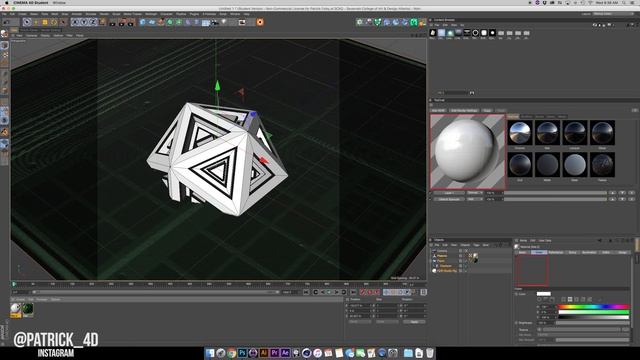Select the Move tool in top toolbar
The image size is (640, 360).
click(36, 22)
